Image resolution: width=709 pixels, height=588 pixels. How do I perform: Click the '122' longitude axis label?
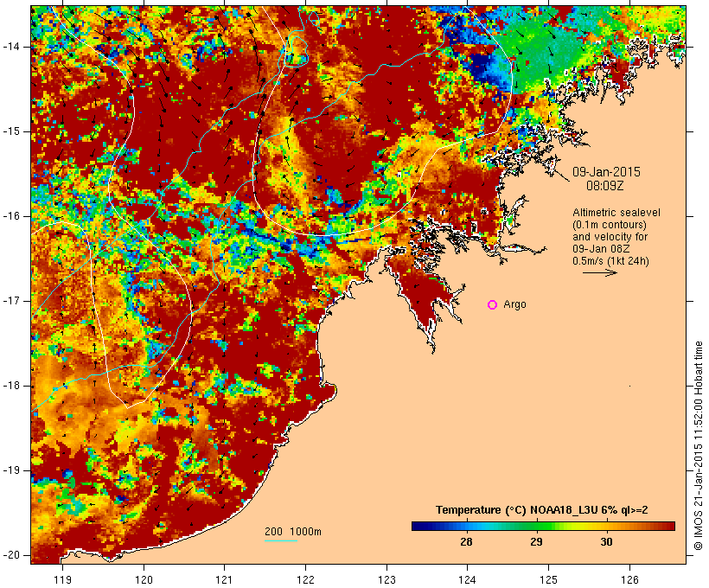306,579
